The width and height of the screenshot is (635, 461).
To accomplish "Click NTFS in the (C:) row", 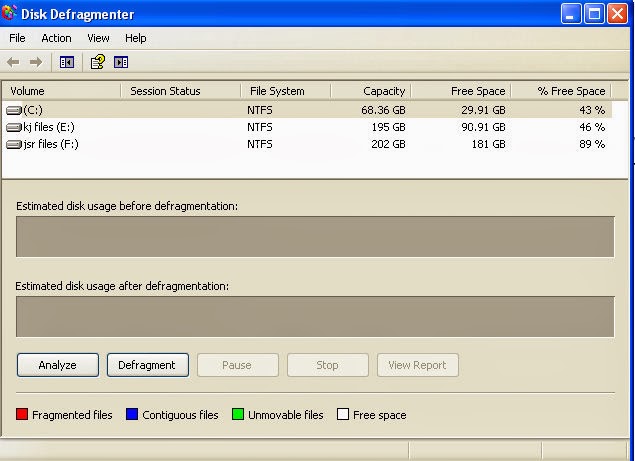I will 260,110.
